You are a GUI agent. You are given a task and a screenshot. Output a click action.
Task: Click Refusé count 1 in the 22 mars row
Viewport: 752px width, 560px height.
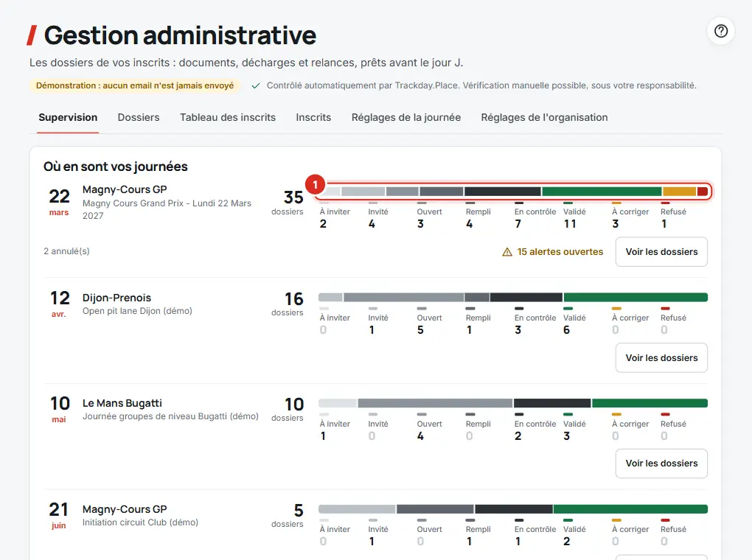[664, 224]
